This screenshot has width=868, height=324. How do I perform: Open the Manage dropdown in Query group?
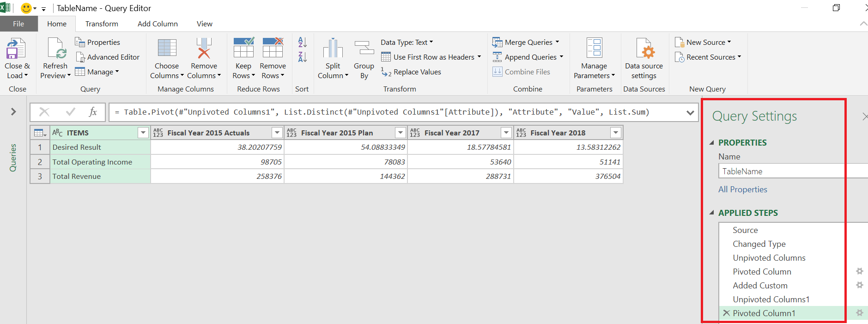(97, 72)
